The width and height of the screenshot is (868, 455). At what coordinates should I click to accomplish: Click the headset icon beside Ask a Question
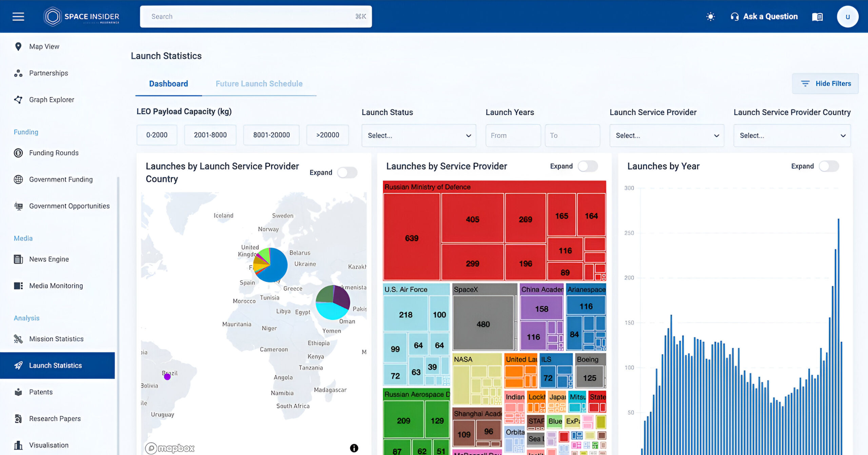734,17
